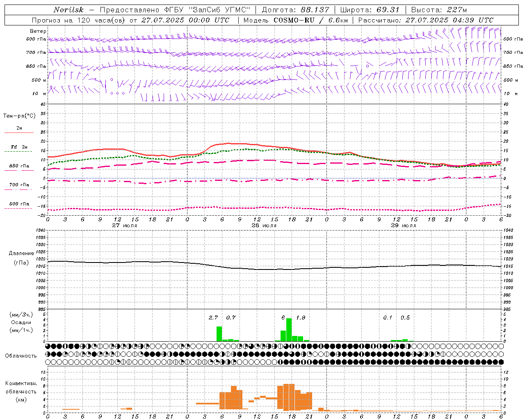Screen dimensions: 525x420
Task: Click the '2.7' precipitation amount value
Action: [x=213, y=317]
